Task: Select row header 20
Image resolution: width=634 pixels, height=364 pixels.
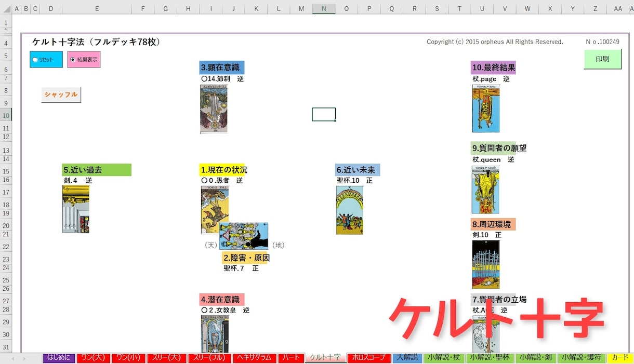Action: (6, 226)
